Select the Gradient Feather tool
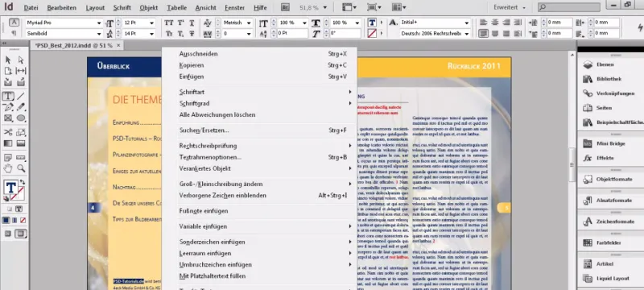 click(21, 143)
